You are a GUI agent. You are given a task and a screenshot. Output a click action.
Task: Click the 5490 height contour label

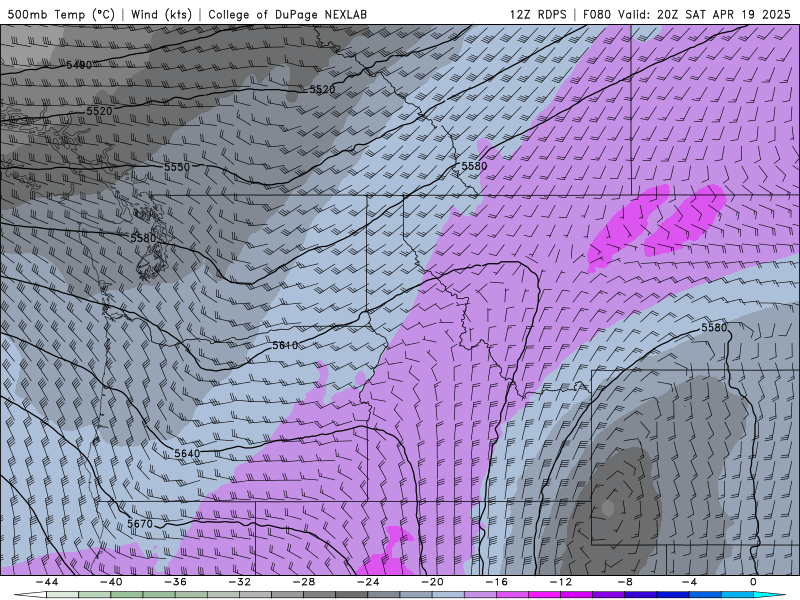(79, 65)
